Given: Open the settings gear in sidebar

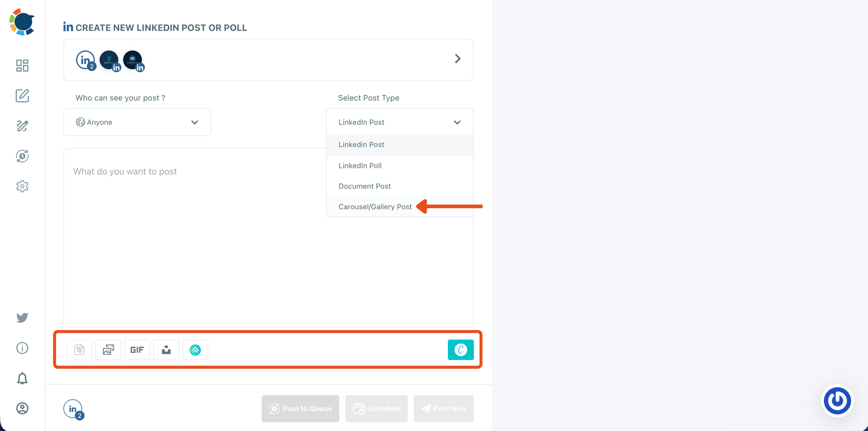Looking at the screenshot, I should [x=22, y=186].
